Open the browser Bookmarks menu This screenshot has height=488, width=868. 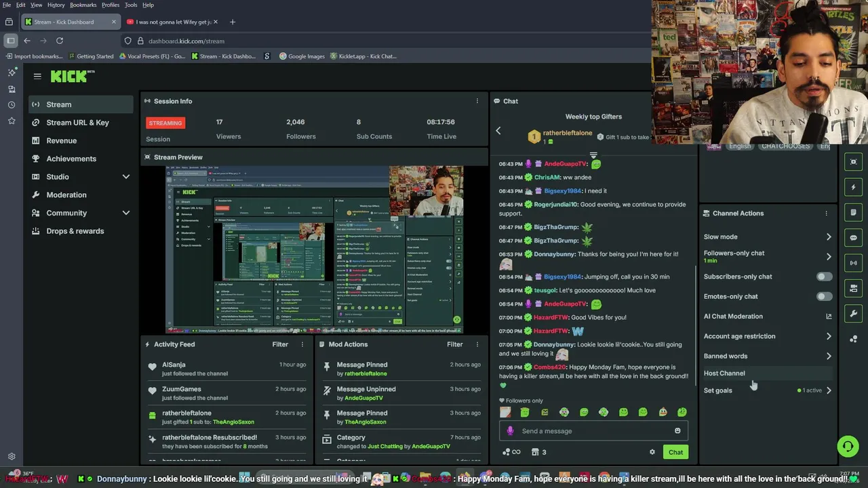click(83, 5)
